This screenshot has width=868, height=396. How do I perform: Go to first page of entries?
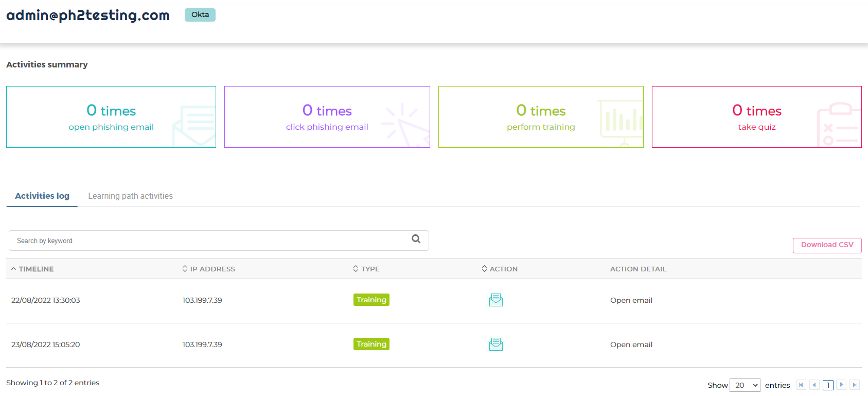point(801,385)
